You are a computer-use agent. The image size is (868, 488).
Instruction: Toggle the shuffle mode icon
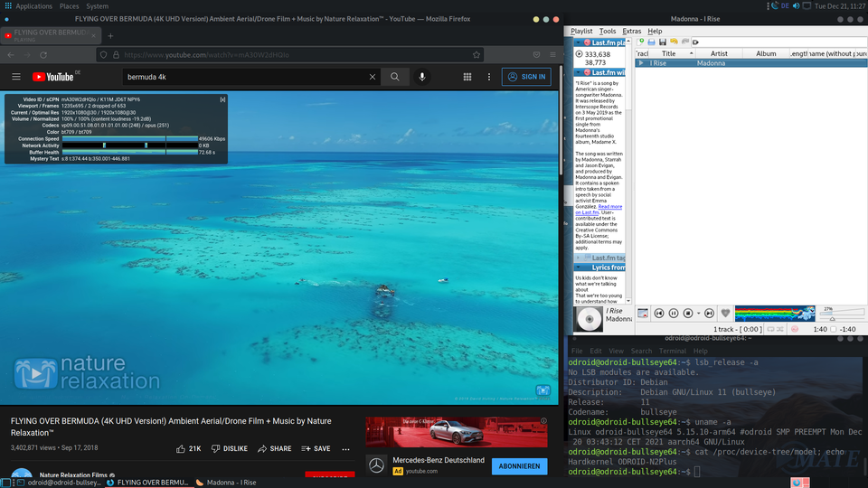780,329
